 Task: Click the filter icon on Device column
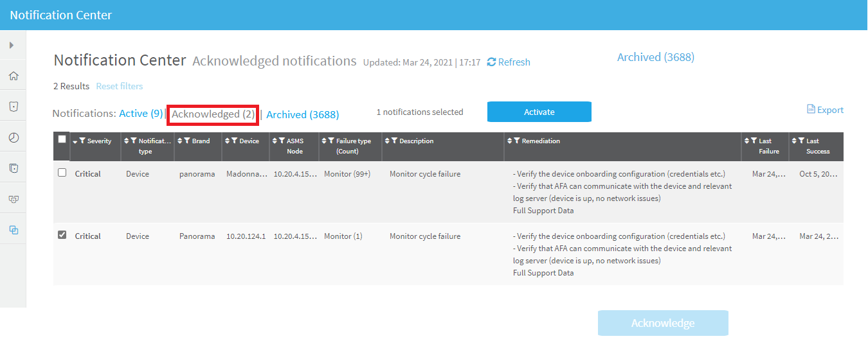(235, 141)
